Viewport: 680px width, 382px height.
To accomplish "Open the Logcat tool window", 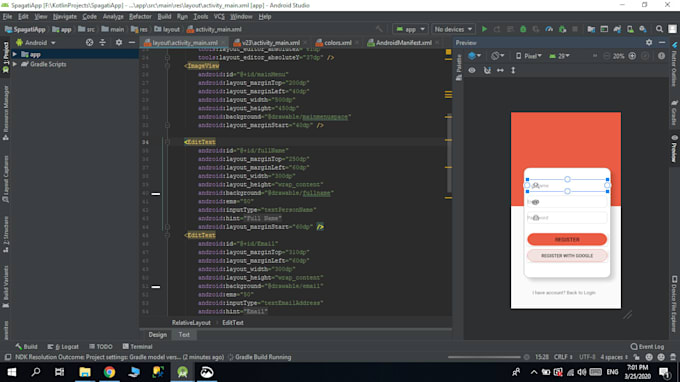I will (63, 346).
